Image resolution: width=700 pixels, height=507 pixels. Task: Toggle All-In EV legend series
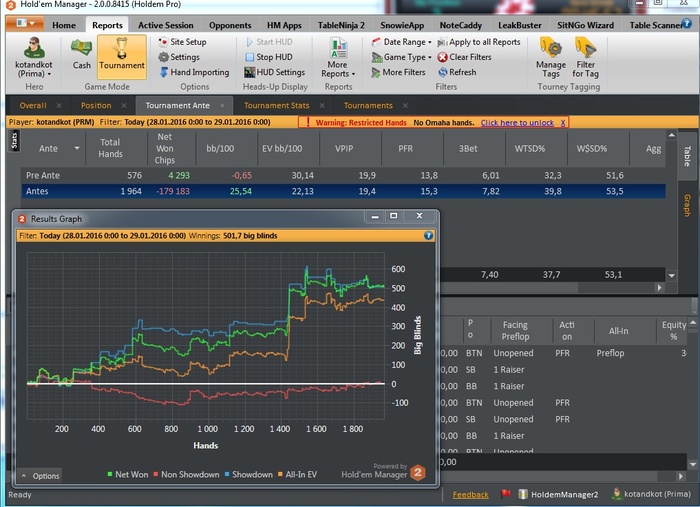tap(297, 474)
